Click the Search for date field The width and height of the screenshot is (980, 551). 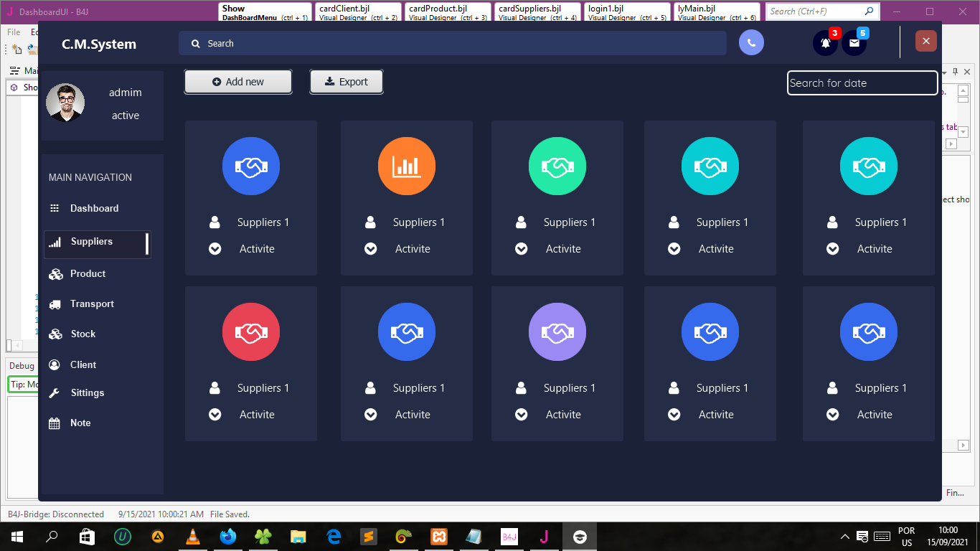[x=862, y=83]
